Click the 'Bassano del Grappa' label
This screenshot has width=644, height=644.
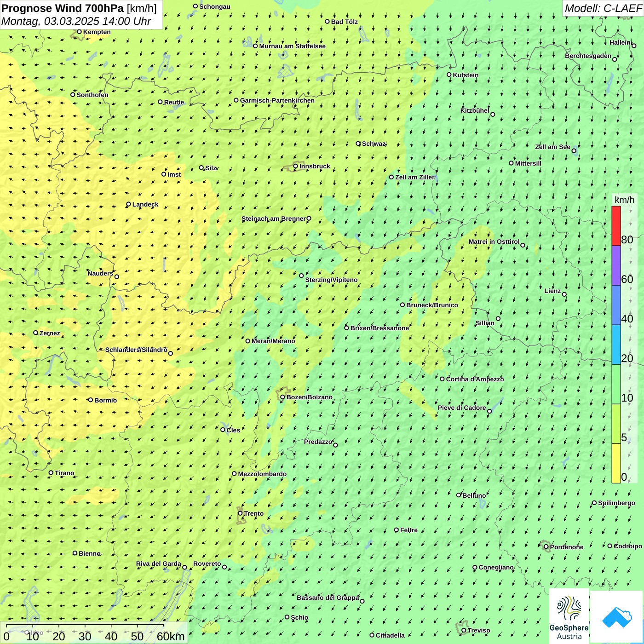click(x=328, y=598)
